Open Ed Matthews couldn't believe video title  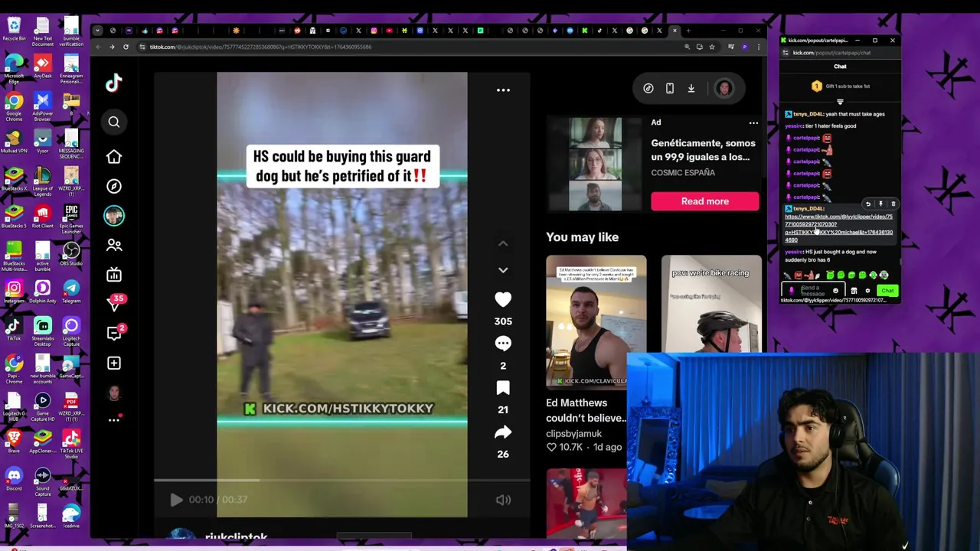pos(586,410)
